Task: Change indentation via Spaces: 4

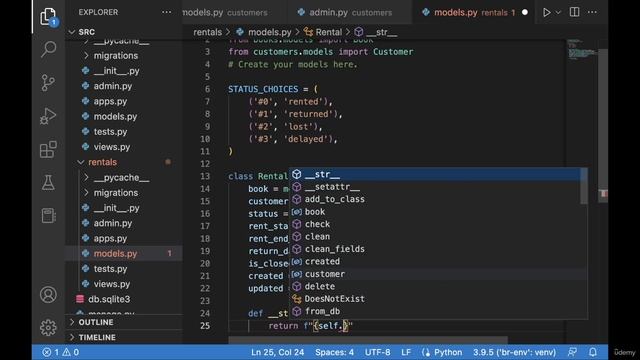Action: (334, 352)
